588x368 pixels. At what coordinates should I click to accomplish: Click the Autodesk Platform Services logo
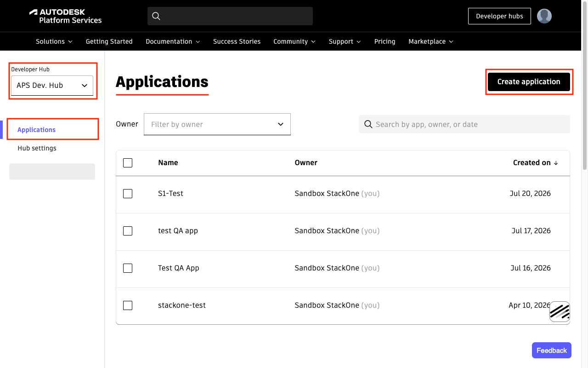click(65, 16)
